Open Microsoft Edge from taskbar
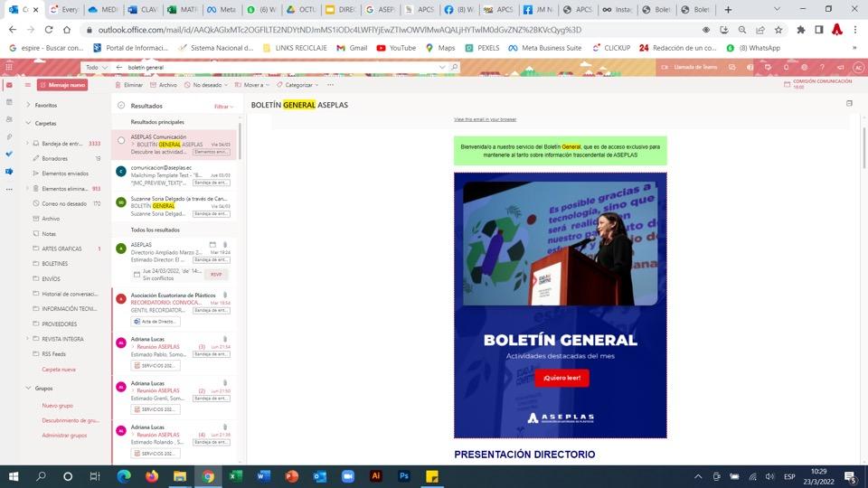Viewport: 868px width, 488px height. (x=124, y=476)
